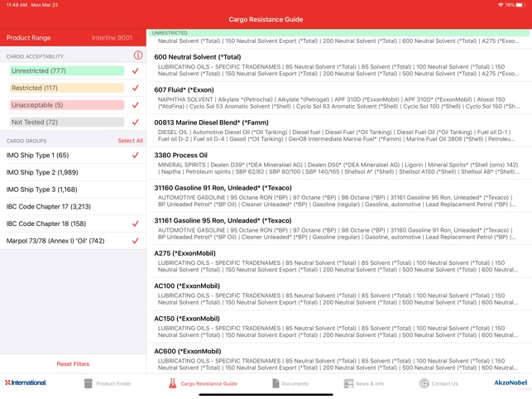
Task: Uncheck the Restricted (117) checkmark
Action: click(x=136, y=88)
